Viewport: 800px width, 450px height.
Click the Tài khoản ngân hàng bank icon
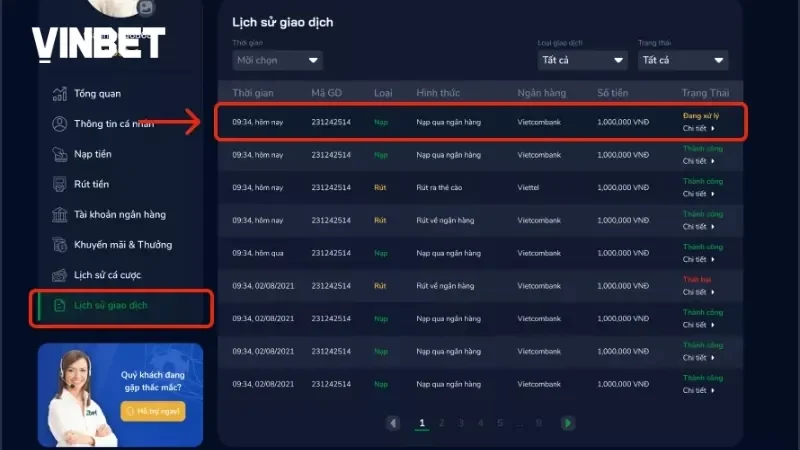click(x=58, y=214)
